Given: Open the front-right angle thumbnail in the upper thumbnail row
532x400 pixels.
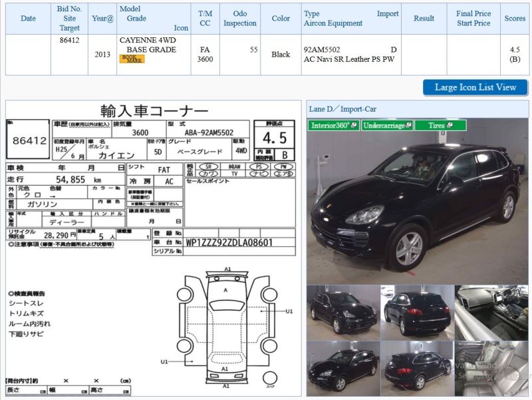Looking at the screenshot, I should click(343, 312).
